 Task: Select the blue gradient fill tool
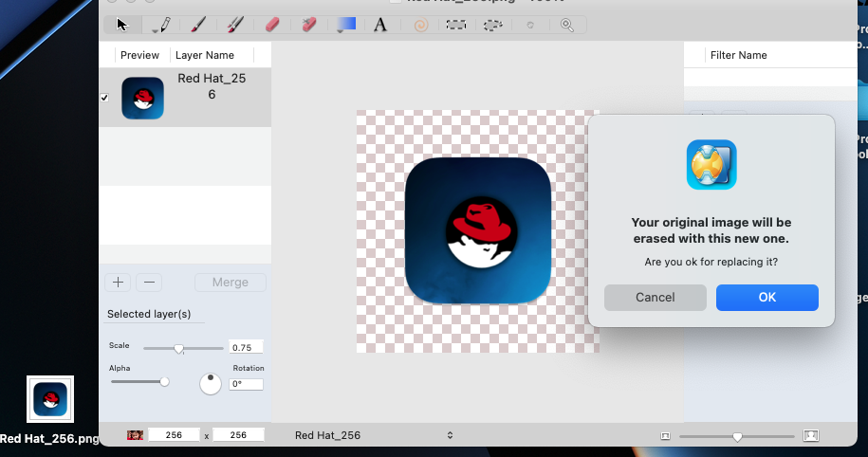pyautogui.click(x=346, y=24)
